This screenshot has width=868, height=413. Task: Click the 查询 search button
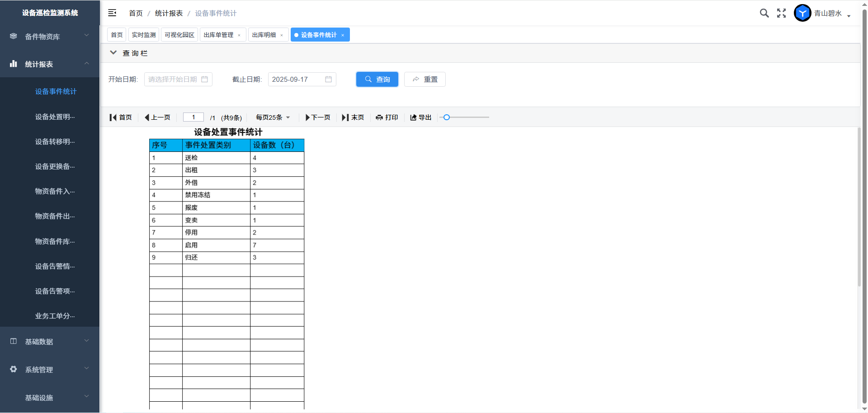coord(377,80)
